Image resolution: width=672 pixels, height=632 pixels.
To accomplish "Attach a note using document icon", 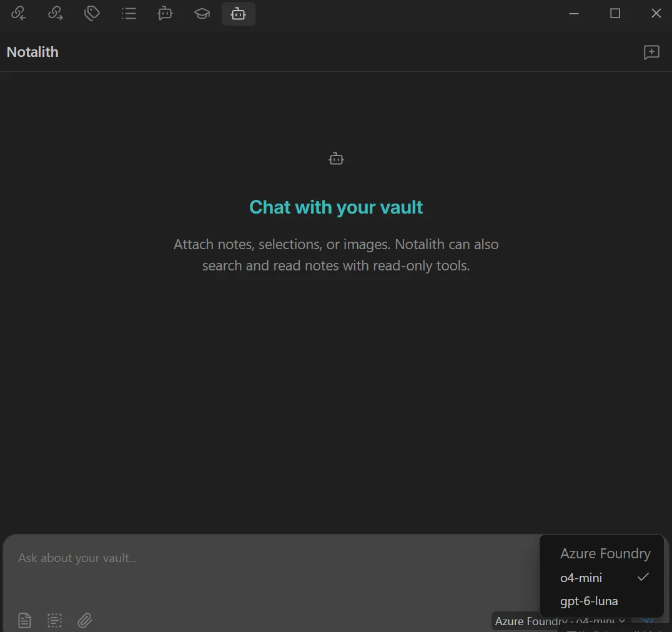I will point(24,620).
